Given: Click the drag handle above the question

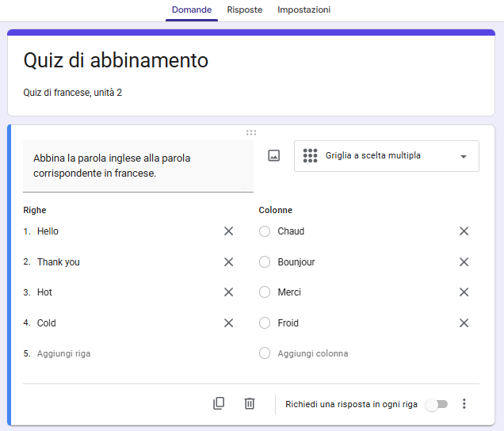Looking at the screenshot, I should pyautogui.click(x=251, y=133).
